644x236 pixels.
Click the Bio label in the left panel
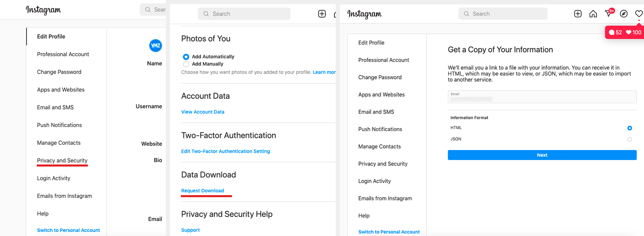click(x=158, y=160)
